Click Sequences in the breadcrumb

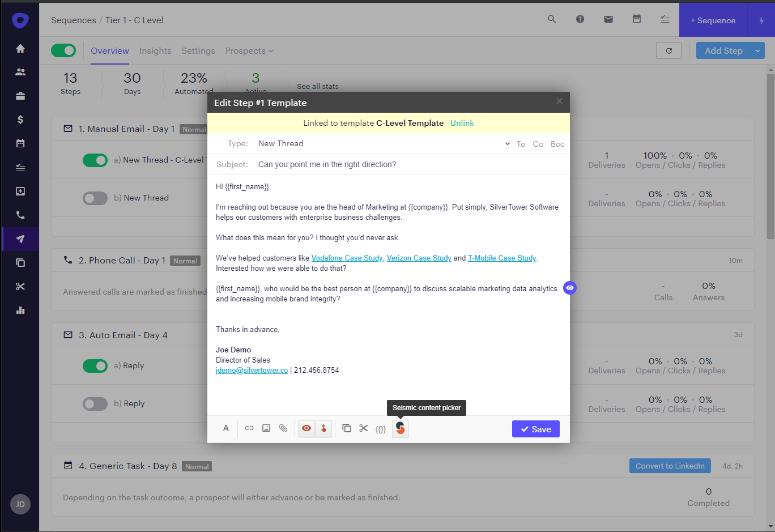(74, 20)
